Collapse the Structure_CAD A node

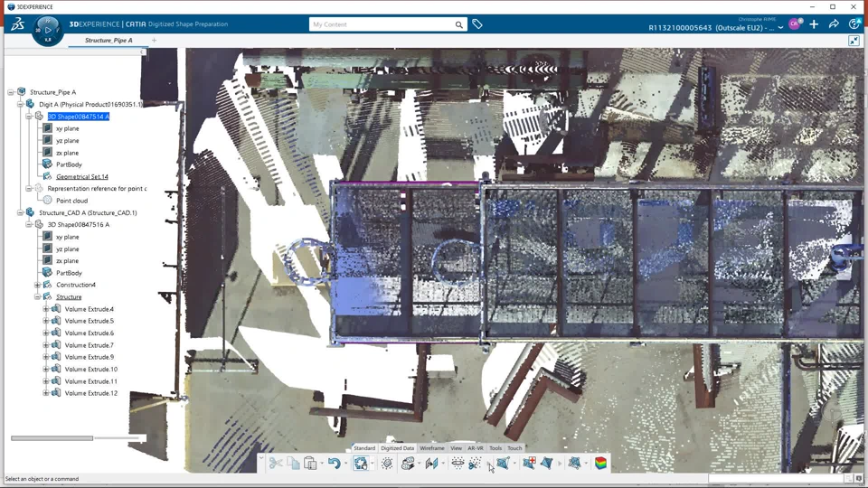(20, 213)
